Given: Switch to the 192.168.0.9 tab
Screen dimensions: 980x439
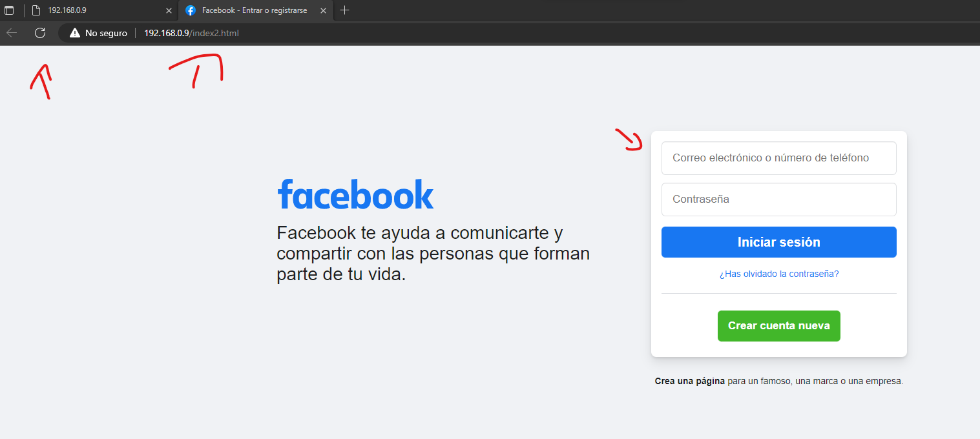Looking at the screenshot, I should (x=102, y=10).
